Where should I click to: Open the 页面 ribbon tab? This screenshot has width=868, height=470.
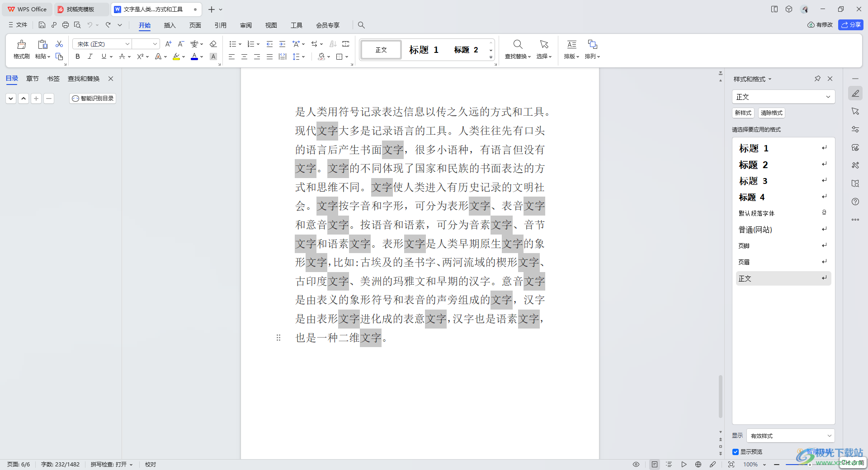click(x=195, y=25)
